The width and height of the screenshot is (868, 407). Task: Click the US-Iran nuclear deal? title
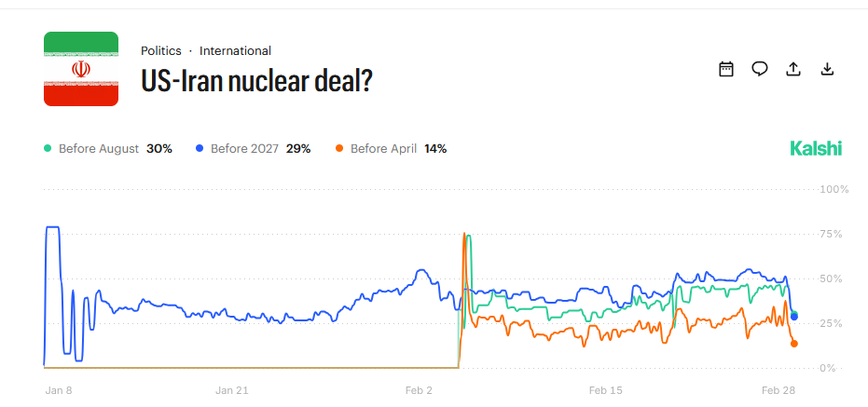tap(256, 81)
